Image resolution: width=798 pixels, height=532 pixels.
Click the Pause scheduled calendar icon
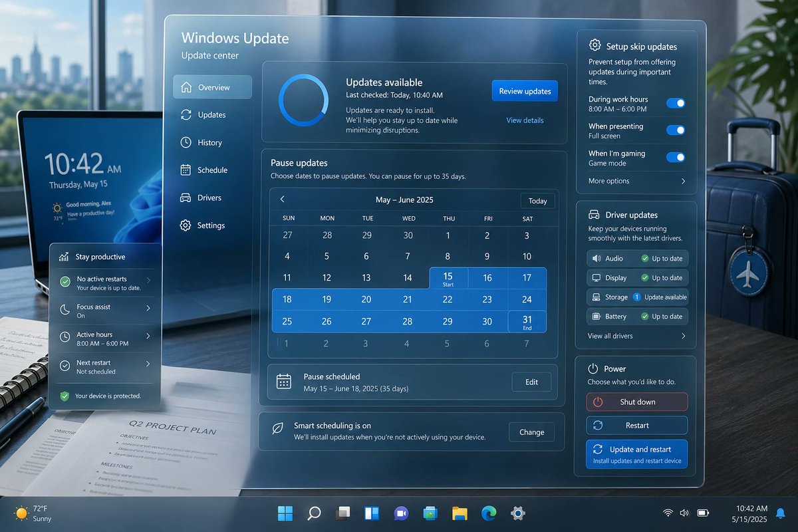tap(284, 381)
